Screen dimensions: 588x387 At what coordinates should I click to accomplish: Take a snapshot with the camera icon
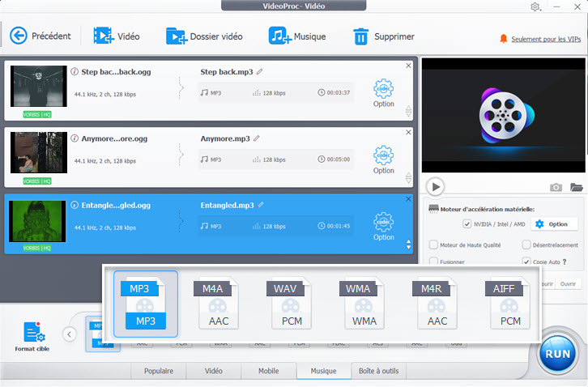coord(556,187)
